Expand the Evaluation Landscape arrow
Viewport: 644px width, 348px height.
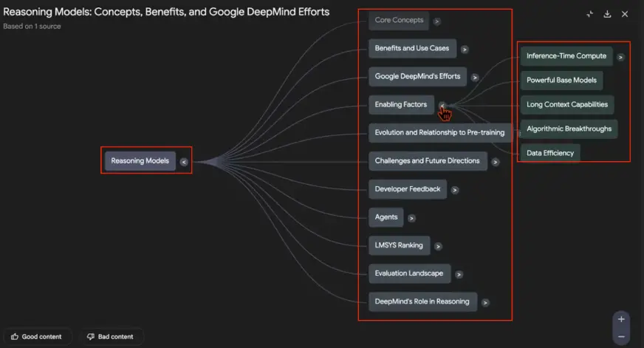(x=459, y=274)
